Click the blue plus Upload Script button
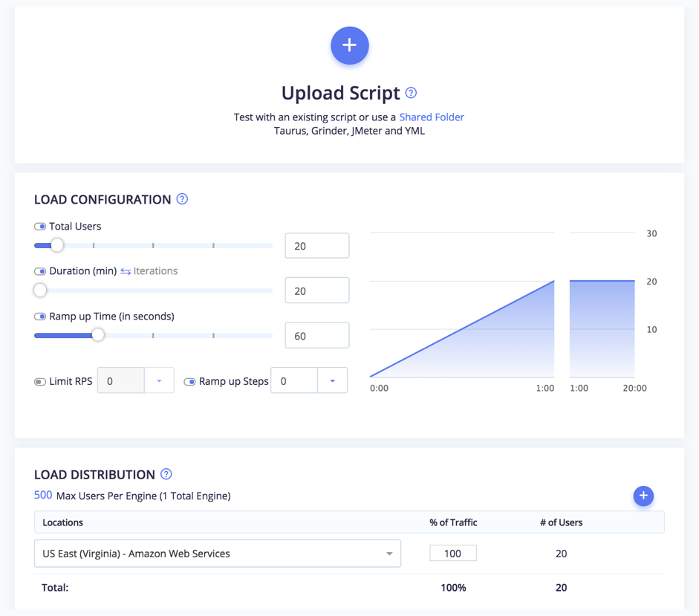This screenshot has width=699, height=616. tap(349, 45)
